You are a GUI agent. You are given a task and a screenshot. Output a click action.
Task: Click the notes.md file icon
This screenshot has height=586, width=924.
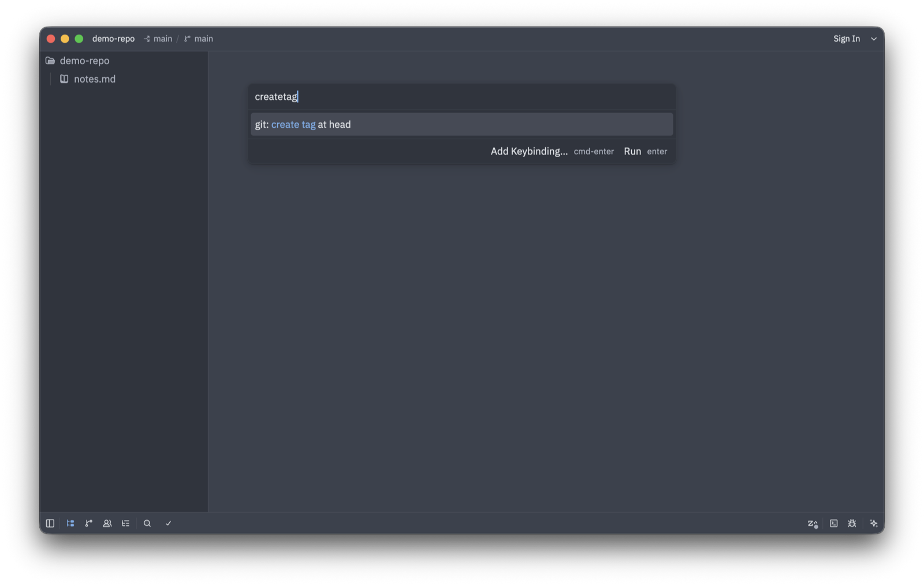(64, 79)
